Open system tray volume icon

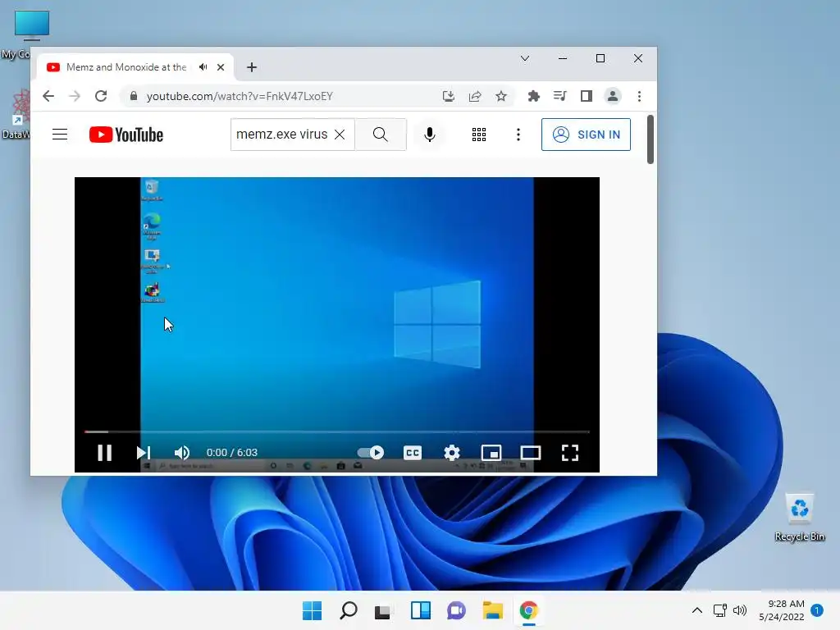pos(740,610)
